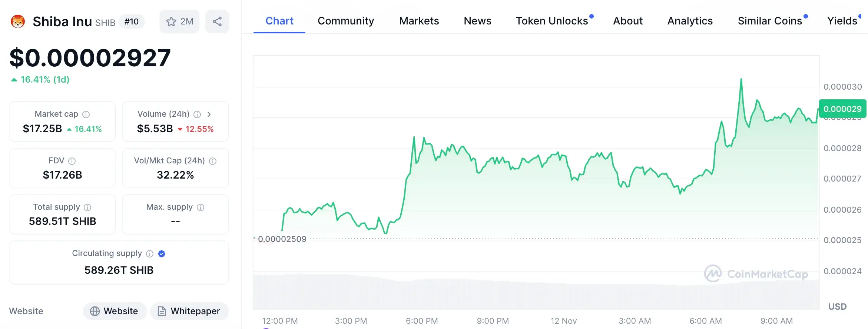Click the 12.55% volume change
Viewport: 868px width, 329px height.
pyautogui.click(x=196, y=129)
